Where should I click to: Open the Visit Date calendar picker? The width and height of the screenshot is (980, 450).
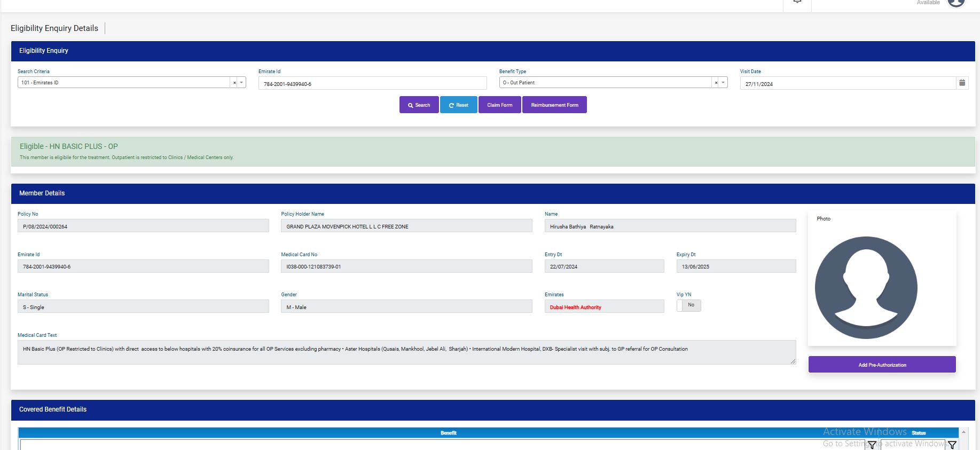click(962, 83)
